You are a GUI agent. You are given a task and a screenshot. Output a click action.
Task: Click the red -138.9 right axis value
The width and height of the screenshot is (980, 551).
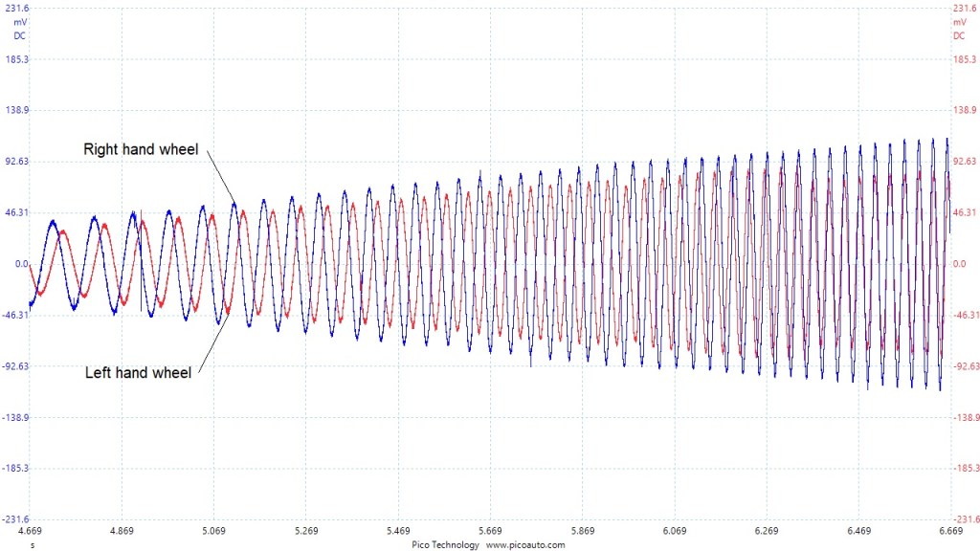tap(965, 417)
